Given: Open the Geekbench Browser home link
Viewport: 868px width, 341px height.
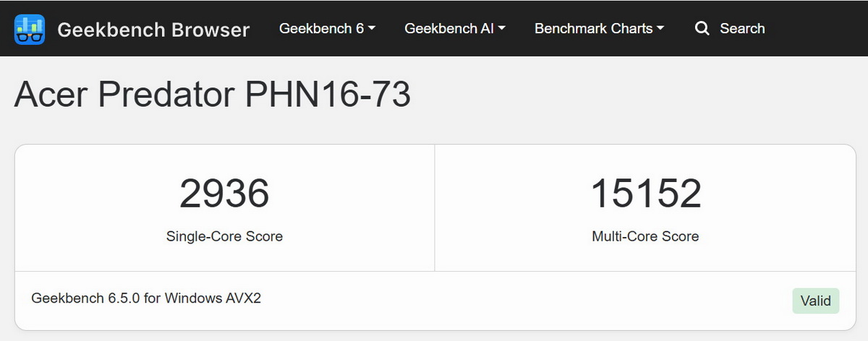Looking at the screenshot, I should pos(153,30).
